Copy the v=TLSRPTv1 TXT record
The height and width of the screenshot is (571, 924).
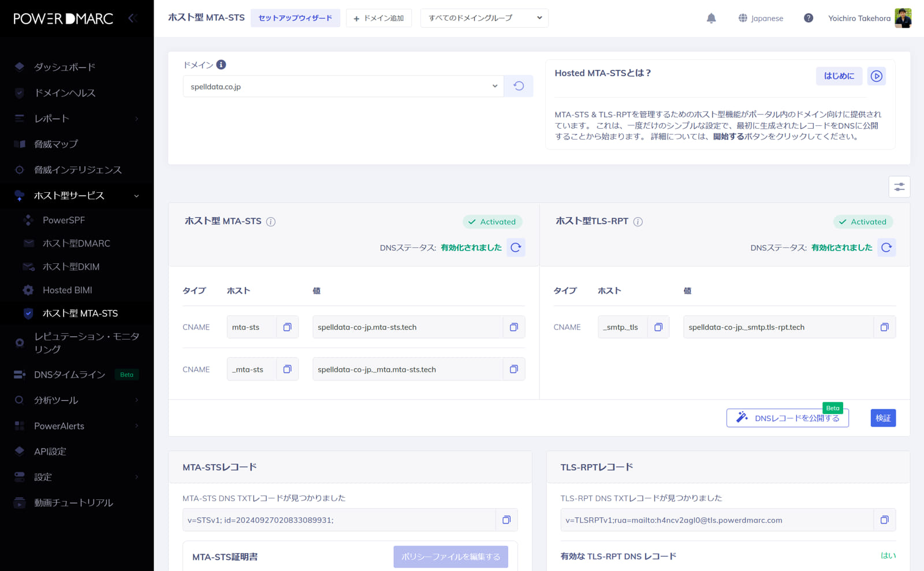pos(884,520)
